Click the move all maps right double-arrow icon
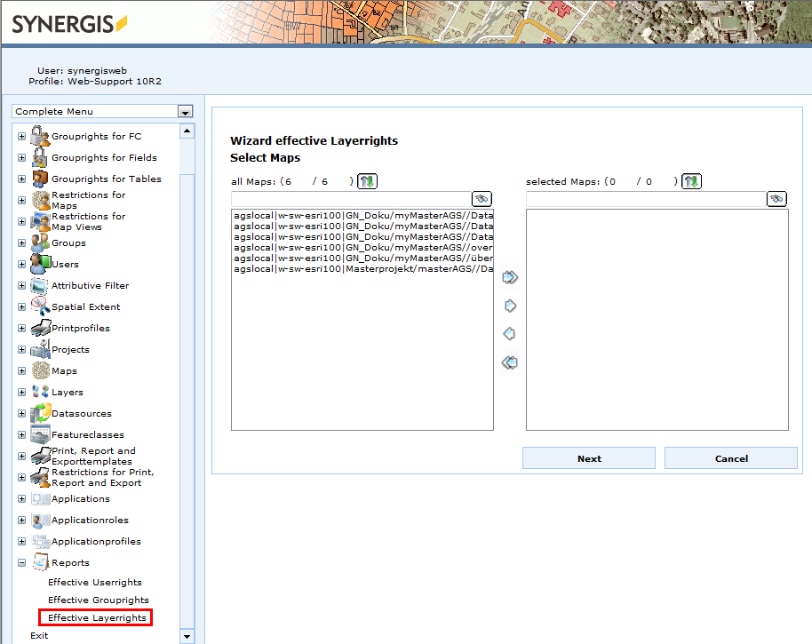The height and width of the screenshot is (644, 812). coord(510,277)
